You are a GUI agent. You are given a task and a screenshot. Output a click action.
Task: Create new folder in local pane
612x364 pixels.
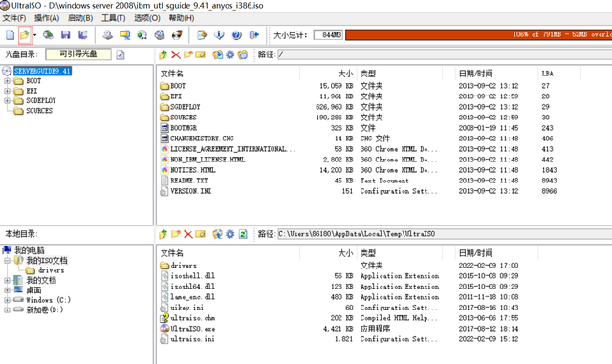coord(176,234)
